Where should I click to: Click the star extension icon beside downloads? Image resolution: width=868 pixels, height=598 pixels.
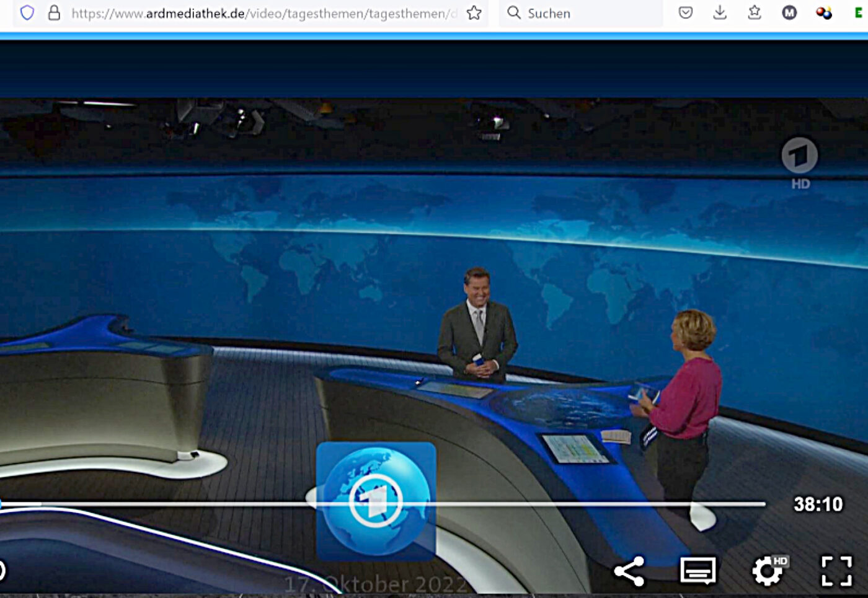(x=755, y=12)
